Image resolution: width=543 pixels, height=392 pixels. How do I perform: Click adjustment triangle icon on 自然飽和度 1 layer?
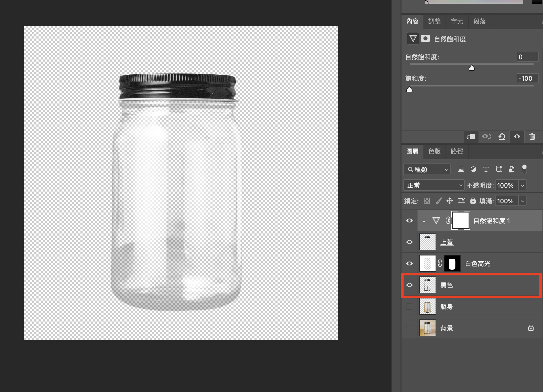point(436,221)
